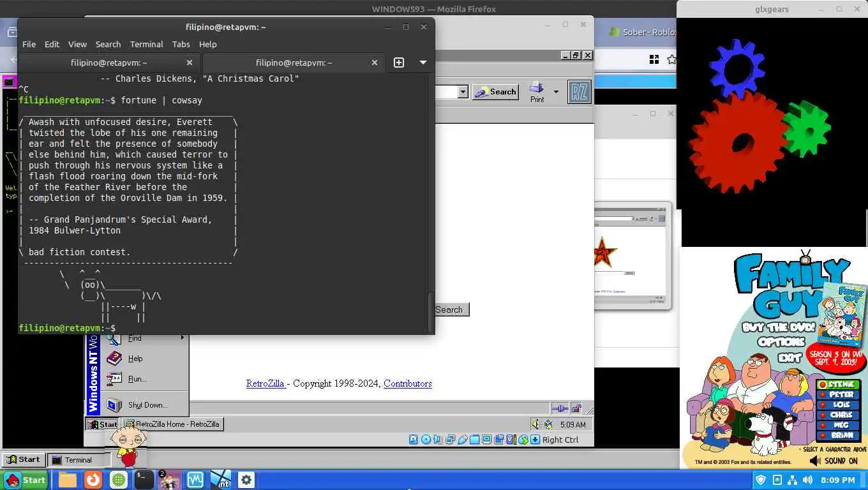868x490 pixels.
Task: Select Help in the Windows NT Start menu
Action: (144, 359)
